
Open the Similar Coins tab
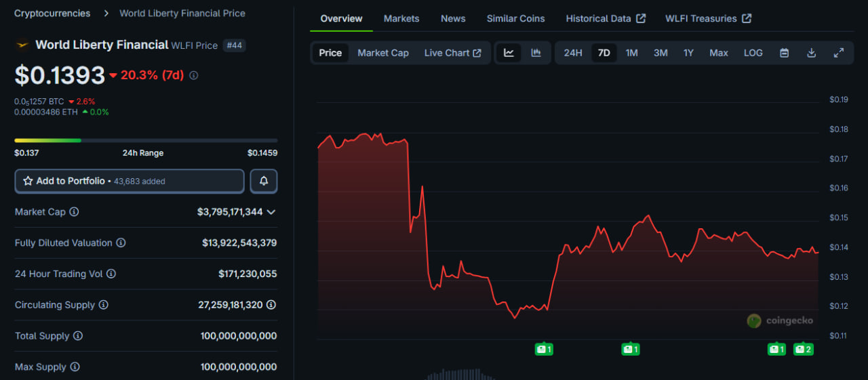point(515,18)
